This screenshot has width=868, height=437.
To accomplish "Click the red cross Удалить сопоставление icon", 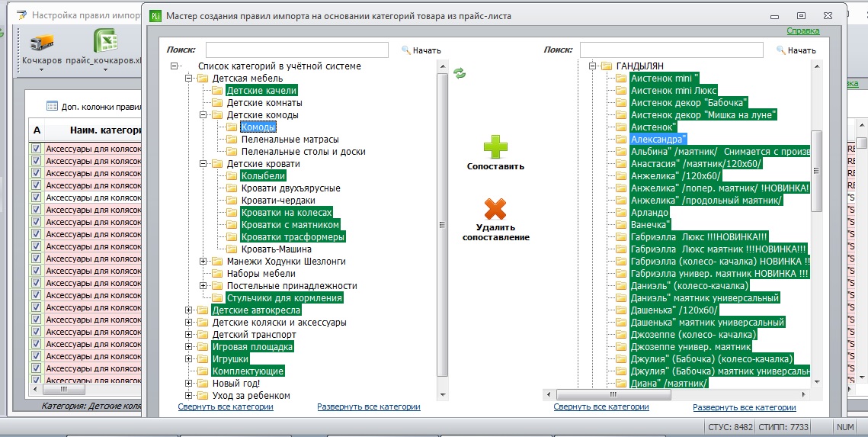I will pos(495,209).
